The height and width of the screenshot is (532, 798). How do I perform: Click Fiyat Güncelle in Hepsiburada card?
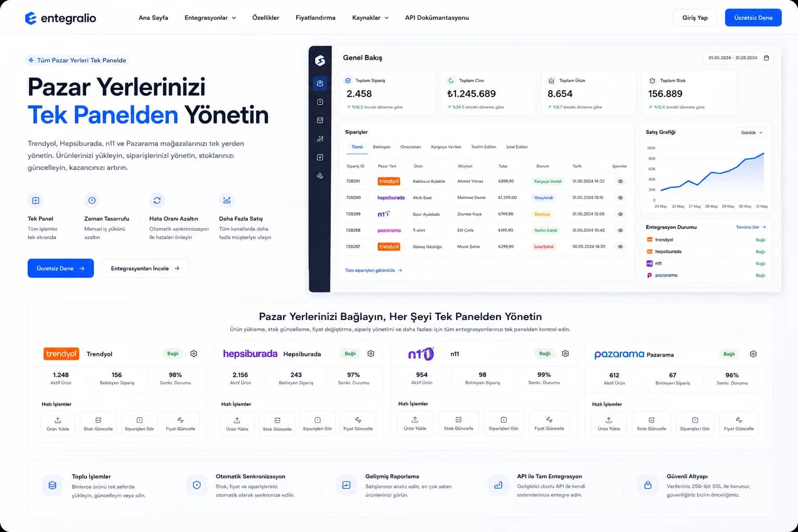(358, 423)
